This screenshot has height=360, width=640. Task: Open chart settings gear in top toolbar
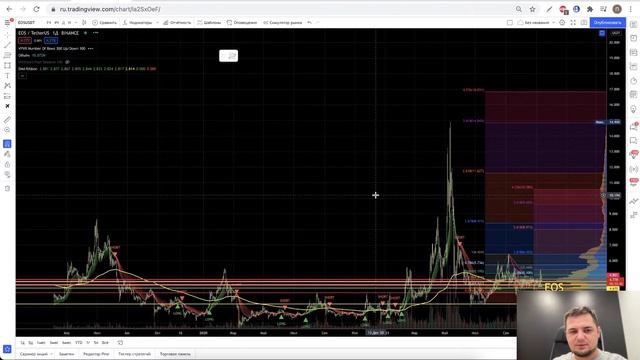click(562, 22)
